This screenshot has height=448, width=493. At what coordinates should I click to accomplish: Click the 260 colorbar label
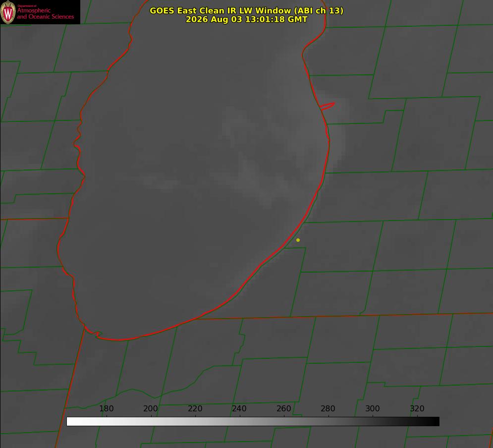(x=283, y=408)
